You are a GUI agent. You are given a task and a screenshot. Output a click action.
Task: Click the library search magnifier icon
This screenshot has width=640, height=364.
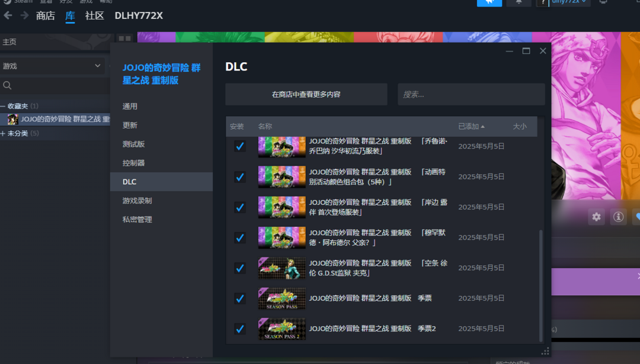point(7,85)
